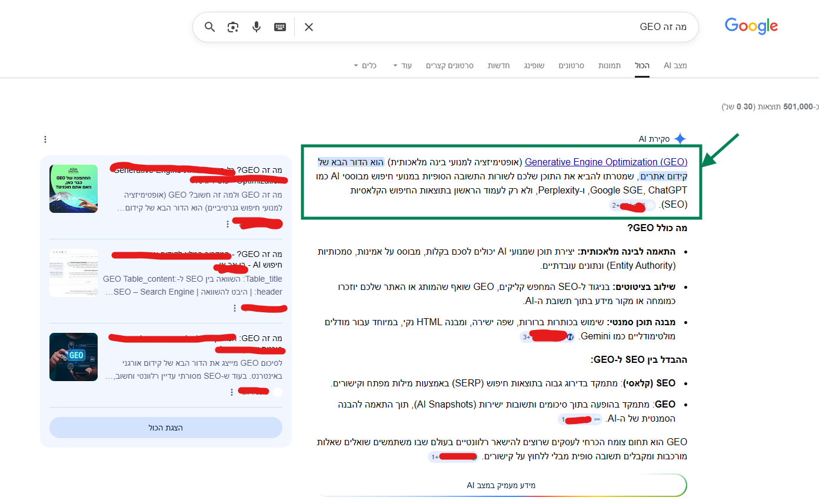This screenshot has width=819, height=504.
Task: Open the on-screen keyboard icon
Action: (280, 26)
